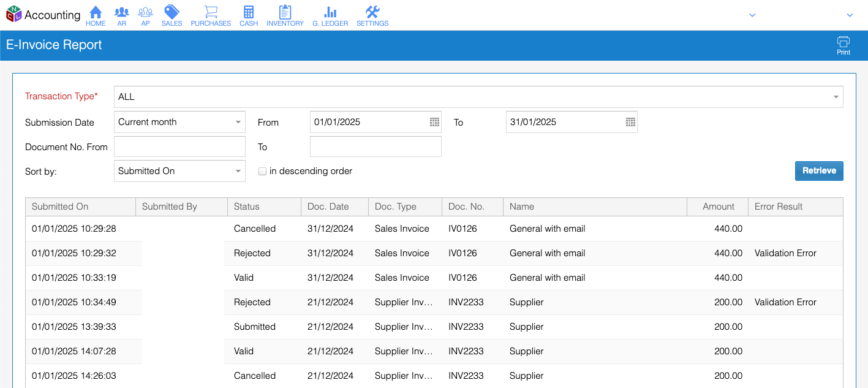Select the HOME tab
Image resolution: width=868 pixels, height=388 pixels.
click(x=96, y=15)
